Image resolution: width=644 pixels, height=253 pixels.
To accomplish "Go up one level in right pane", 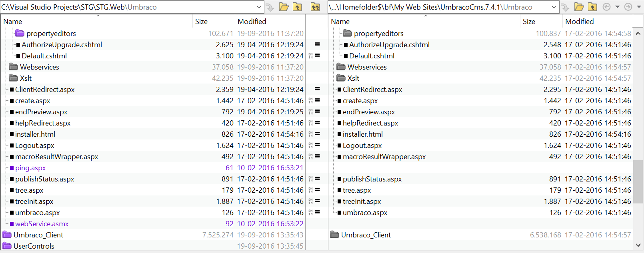I will [592, 7].
